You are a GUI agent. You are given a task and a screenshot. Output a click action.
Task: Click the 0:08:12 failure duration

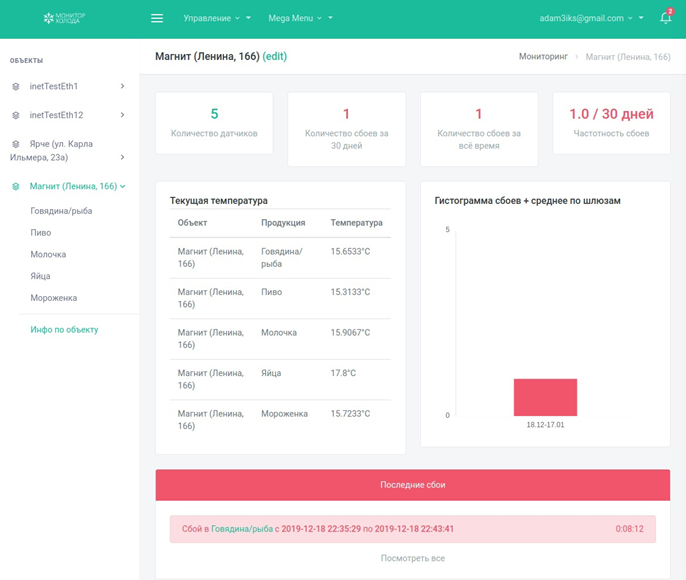[629, 529]
